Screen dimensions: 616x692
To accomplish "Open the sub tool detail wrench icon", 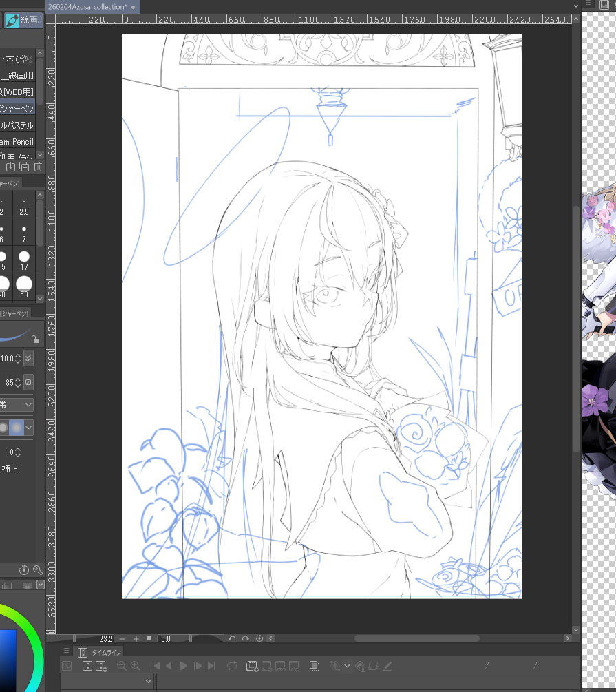I will (x=37, y=570).
